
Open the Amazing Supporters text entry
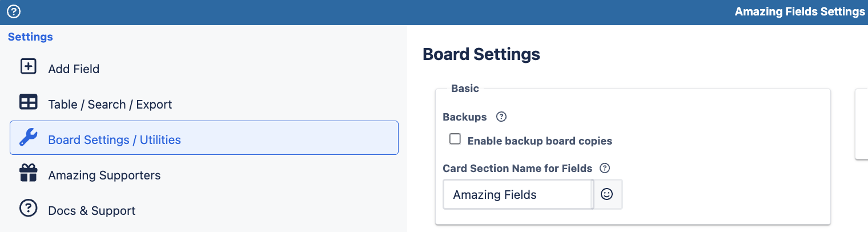104,175
